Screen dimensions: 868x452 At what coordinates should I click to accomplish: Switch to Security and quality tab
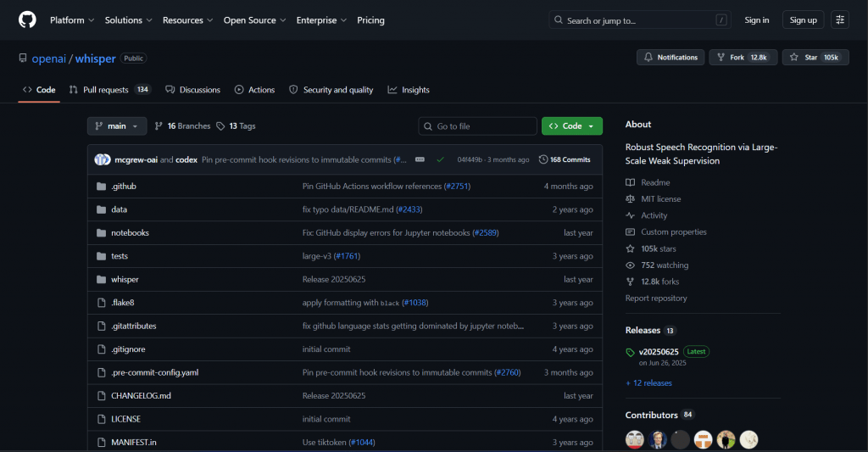(x=331, y=90)
